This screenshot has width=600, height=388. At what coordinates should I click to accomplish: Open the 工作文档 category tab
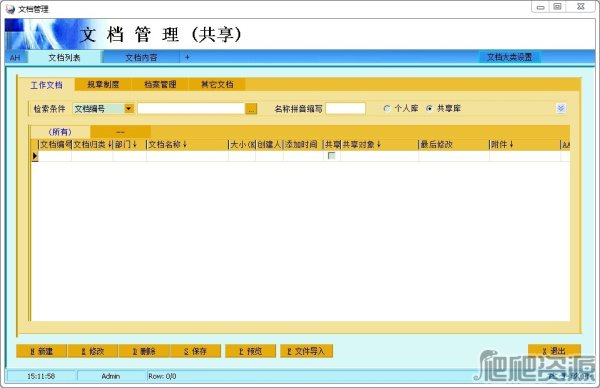coord(46,85)
